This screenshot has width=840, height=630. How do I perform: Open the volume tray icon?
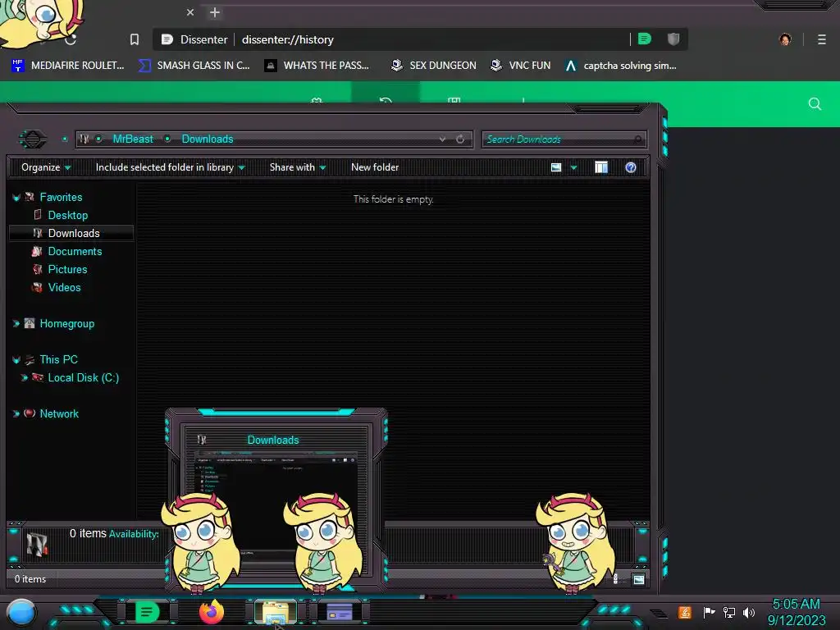coord(749,612)
